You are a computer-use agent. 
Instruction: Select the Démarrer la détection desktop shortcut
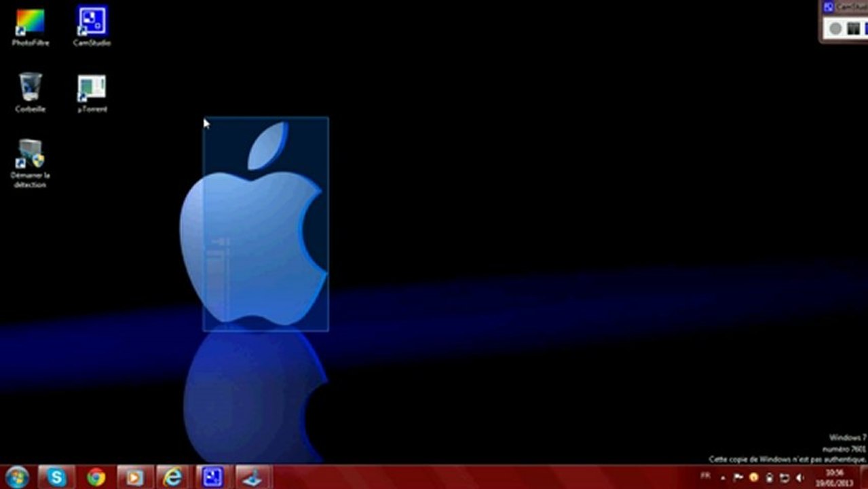pyautogui.click(x=31, y=163)
